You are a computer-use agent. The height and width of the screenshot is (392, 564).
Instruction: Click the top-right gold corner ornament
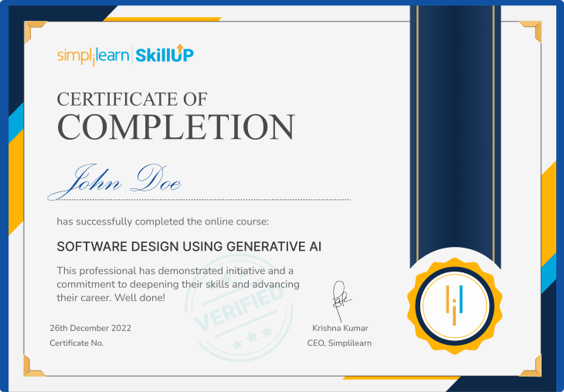click(x=531, y=32)
